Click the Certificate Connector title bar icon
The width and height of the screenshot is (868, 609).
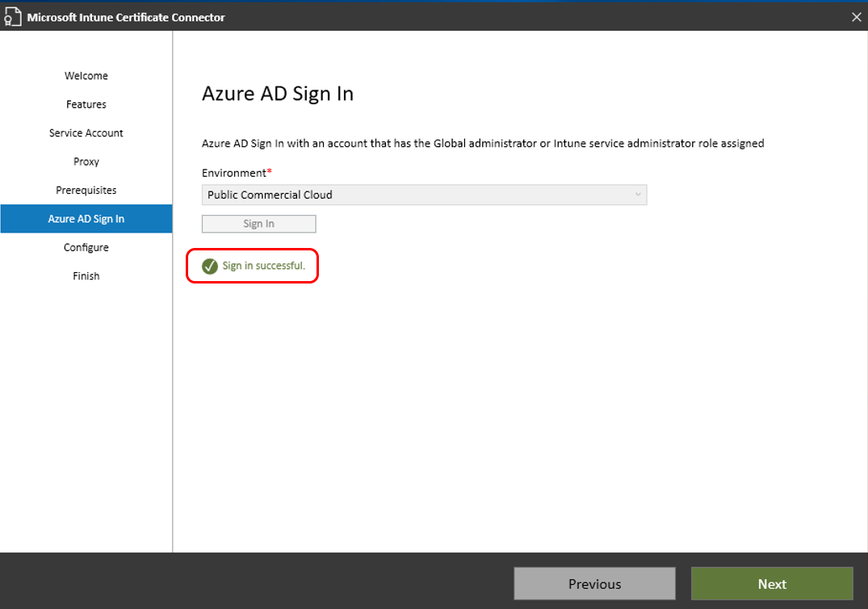pos(13,16)
